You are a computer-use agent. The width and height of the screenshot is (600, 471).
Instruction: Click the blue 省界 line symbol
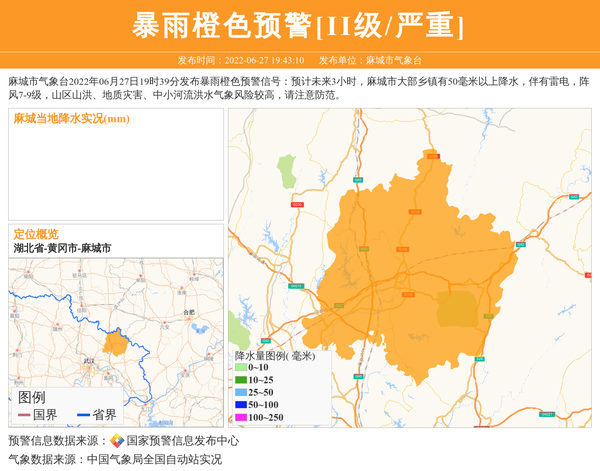83,415
